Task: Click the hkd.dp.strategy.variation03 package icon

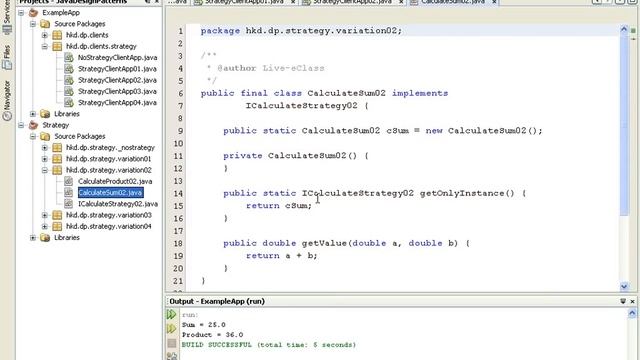Action: pyautogui.click(x=57, y=215)
